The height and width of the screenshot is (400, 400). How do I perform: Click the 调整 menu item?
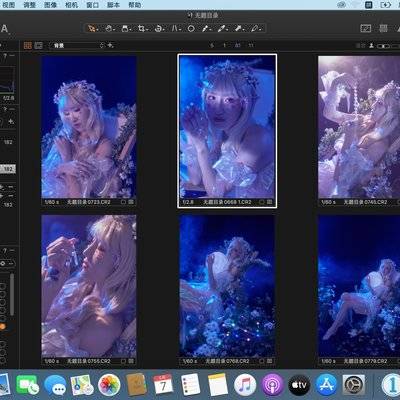(x=29, y=5)
